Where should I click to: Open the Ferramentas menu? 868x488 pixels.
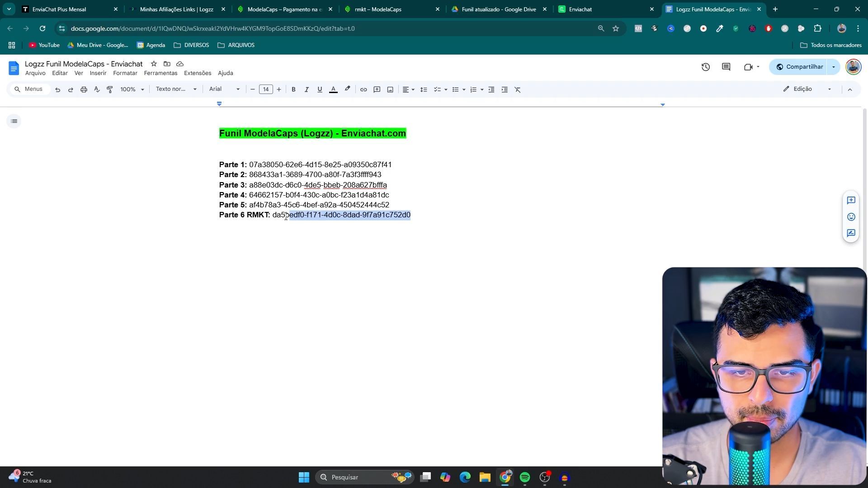160,73
